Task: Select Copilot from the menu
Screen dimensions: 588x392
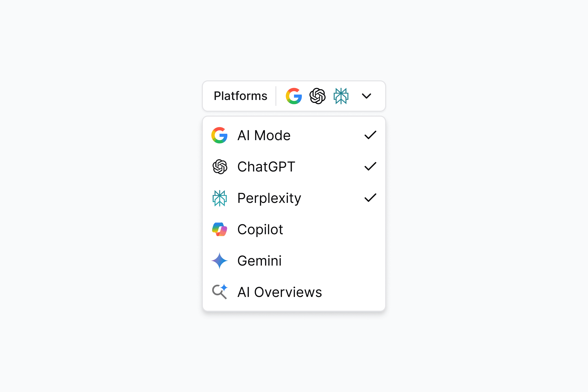Action: pyautogui.click(x=260, y=230)
